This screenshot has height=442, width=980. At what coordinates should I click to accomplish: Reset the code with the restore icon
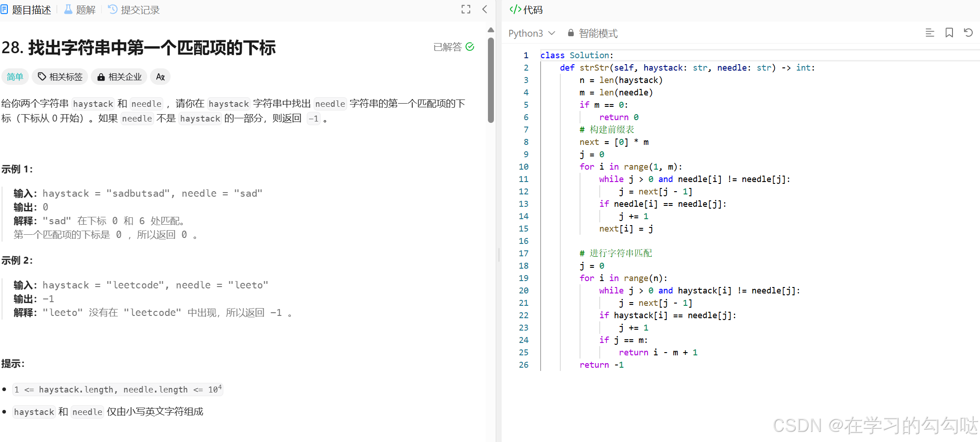(x=968, y=33)
